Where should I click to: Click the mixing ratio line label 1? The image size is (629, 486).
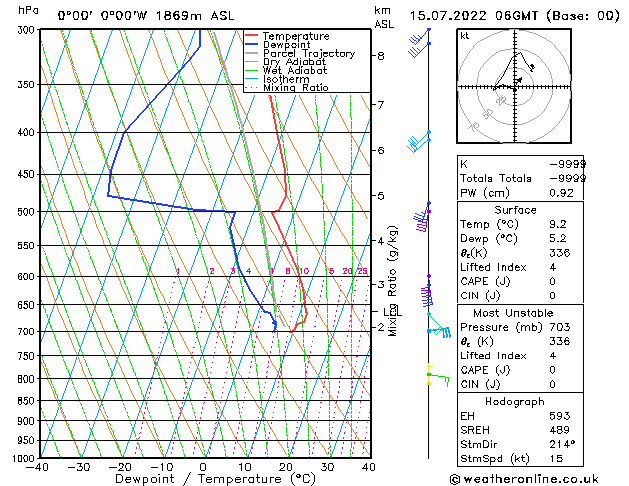tap(178, 271)
